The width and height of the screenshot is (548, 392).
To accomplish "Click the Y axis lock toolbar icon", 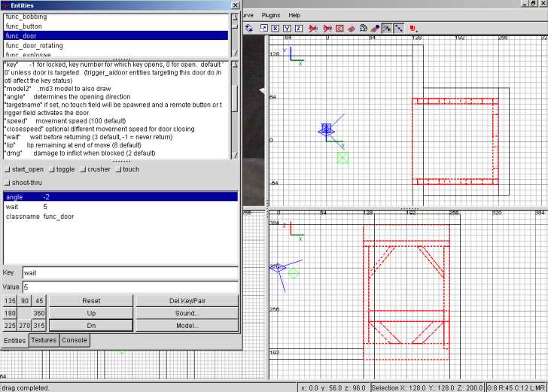I will [287, 29].
